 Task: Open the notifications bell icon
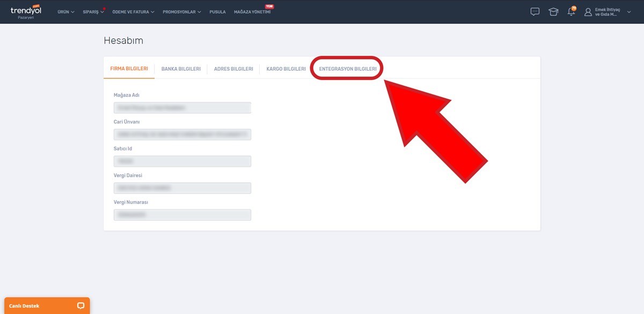572,11
